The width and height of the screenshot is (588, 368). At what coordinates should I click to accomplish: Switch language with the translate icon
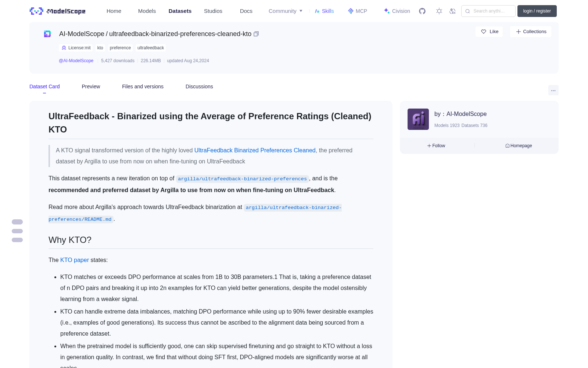point(452,11)
